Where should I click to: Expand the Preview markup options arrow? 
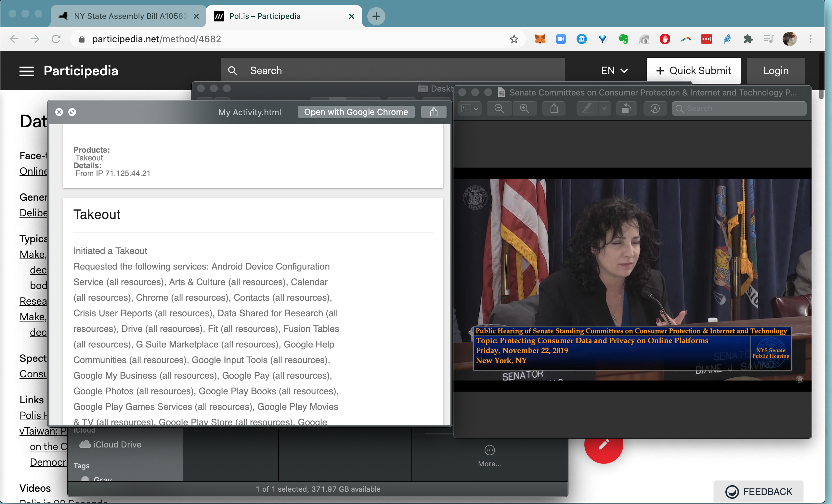pos(604,109)
